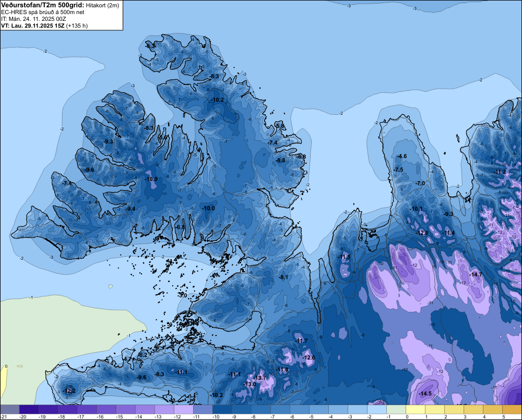Viewport: 522px width, 420px height.
Task: Click the -8.8 temperature value on the map
Action: click(x=281, y=160)
